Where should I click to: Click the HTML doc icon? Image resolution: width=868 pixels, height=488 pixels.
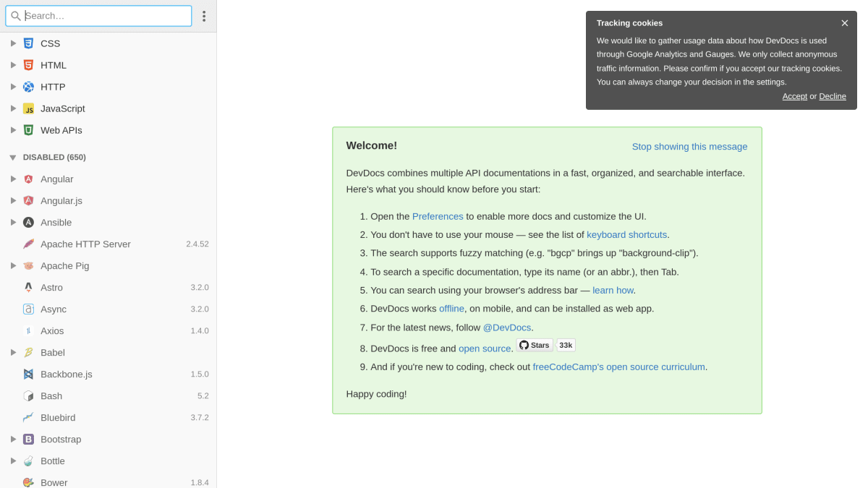(28, 65)
